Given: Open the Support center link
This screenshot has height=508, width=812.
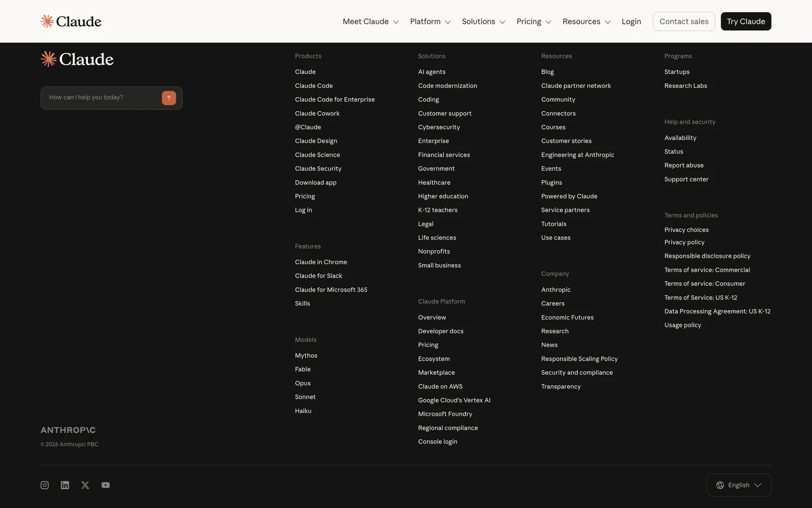Looking at the screenshot, I should point(686,179).
